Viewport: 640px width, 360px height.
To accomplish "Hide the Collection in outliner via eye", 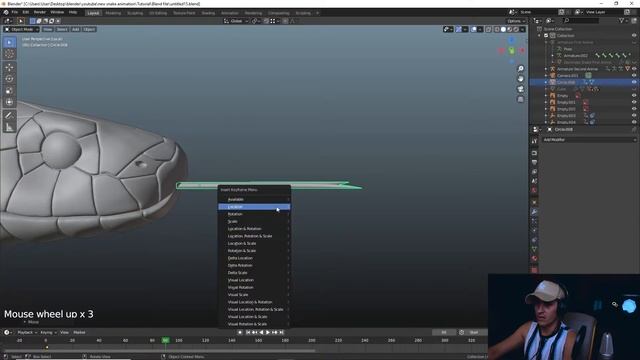I will 634,36.
